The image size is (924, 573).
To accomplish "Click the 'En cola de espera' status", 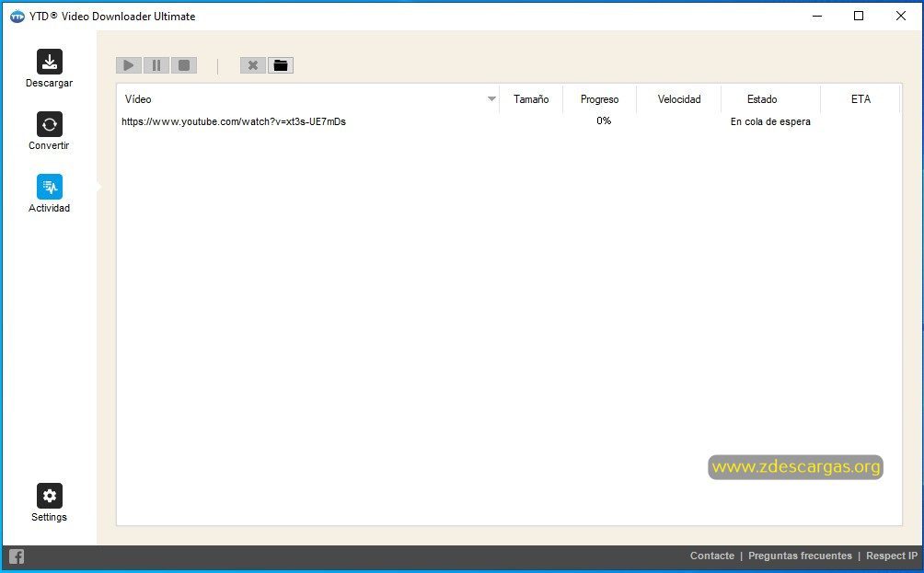I will (x=770, y=122).
